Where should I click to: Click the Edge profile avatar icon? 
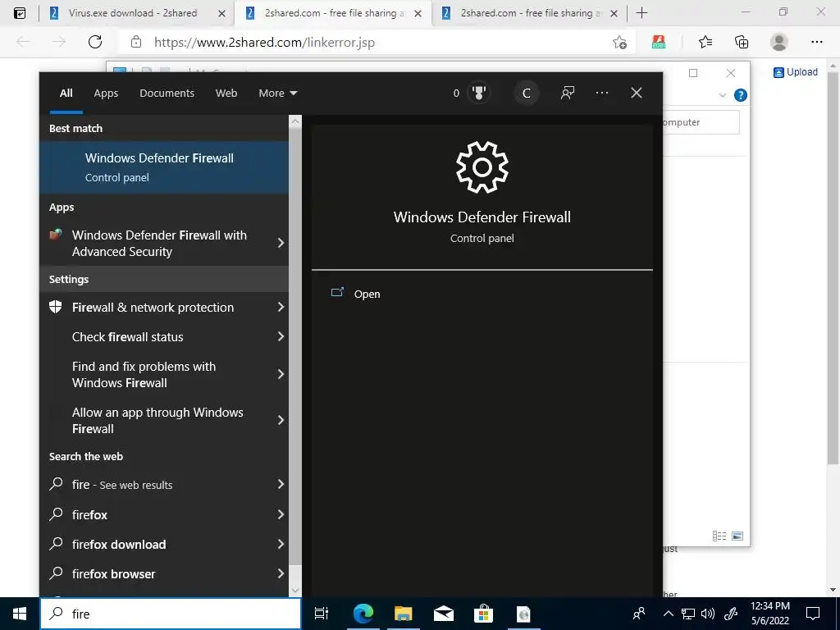tap(779, 43)
